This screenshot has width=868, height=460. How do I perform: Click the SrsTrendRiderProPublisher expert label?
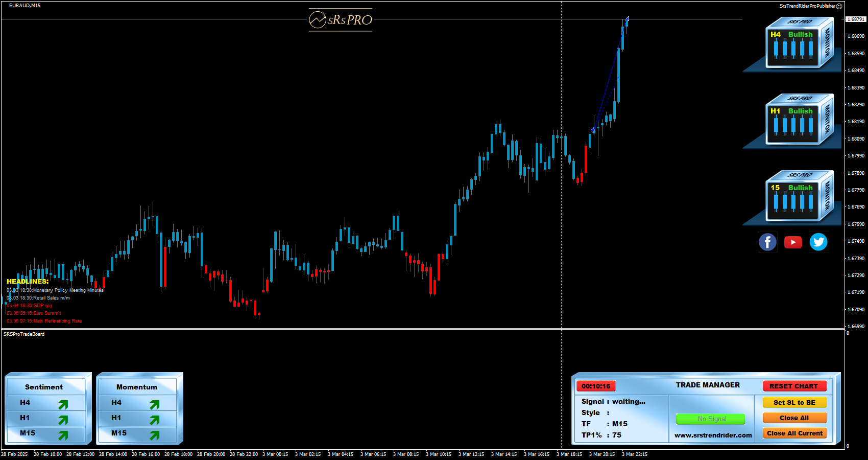(x=807, y=6)
